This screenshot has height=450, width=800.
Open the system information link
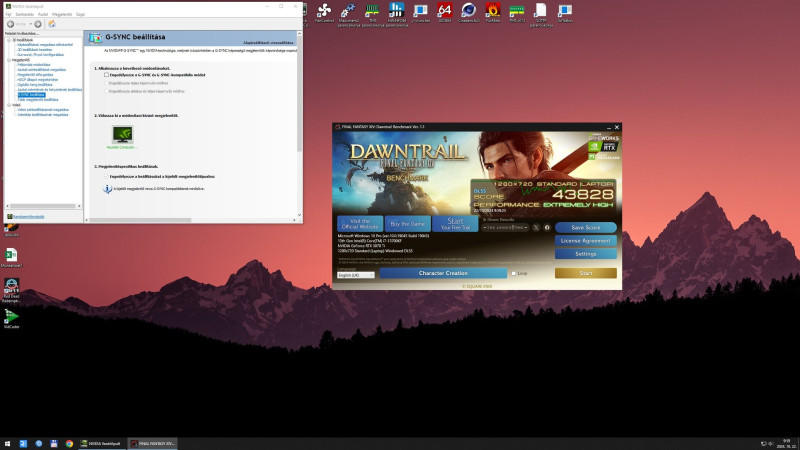(29, 216)
